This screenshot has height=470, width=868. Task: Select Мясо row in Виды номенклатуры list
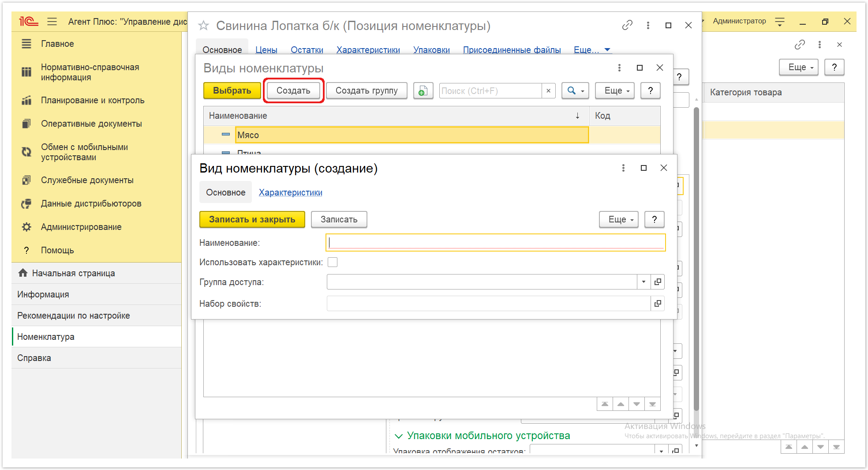click(432, 135)
